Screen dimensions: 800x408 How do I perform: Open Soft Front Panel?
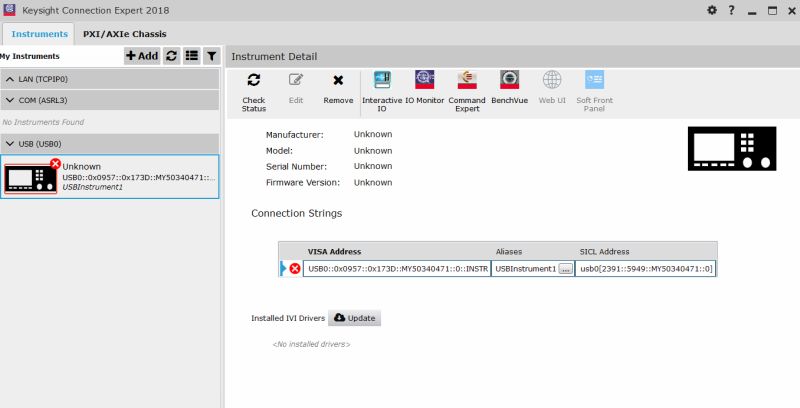[594, 80]
